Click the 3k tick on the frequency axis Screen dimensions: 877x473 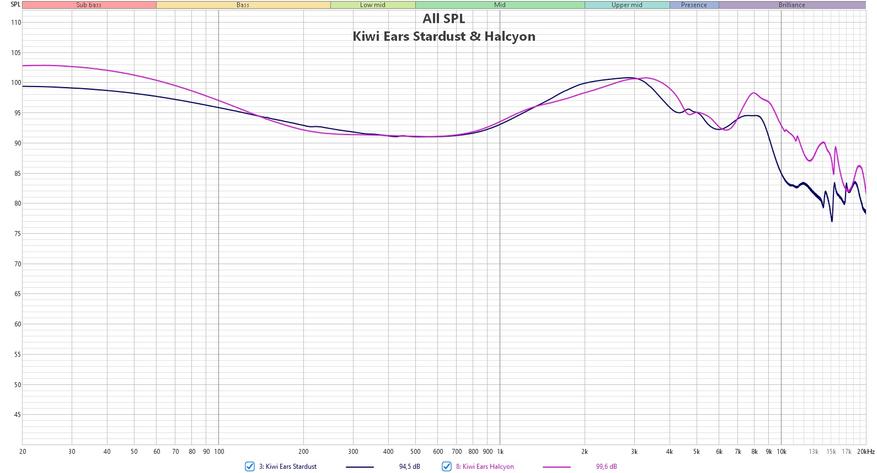point(634,452)
